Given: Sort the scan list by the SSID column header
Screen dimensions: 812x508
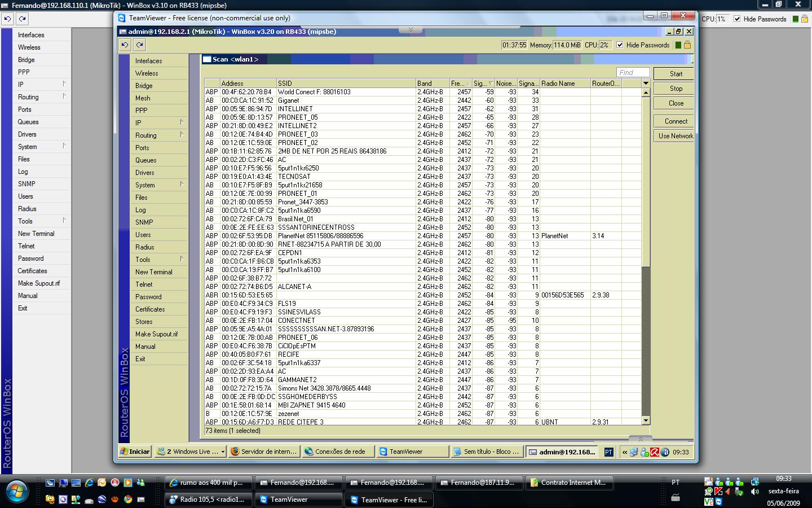Looking at the screenshot, I should [346, 84].
